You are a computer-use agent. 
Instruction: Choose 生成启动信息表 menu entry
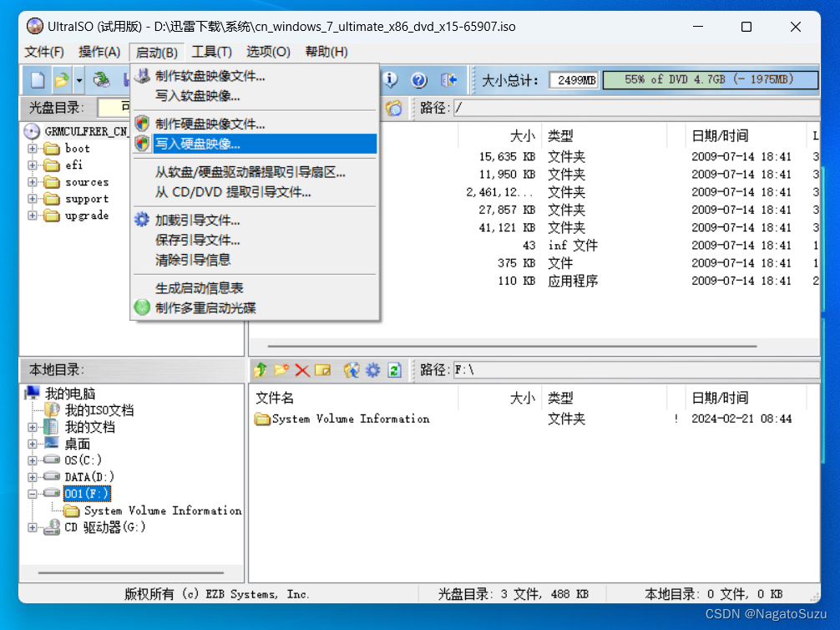(x=255, y=288)
